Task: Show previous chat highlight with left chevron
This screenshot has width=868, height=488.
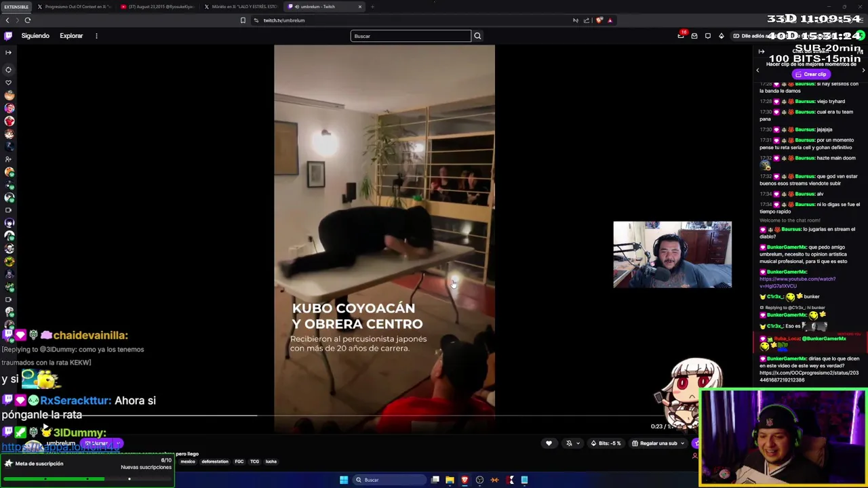Action: [757, 70]
